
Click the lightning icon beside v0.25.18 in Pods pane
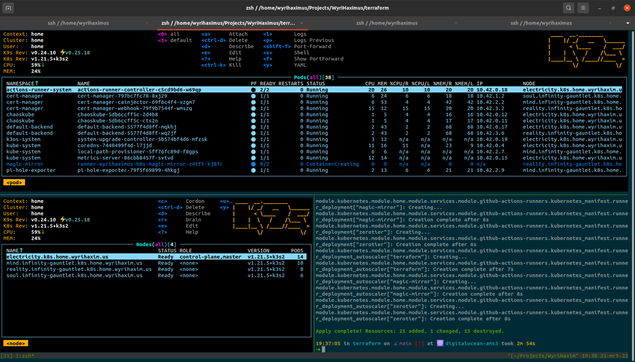(62, 53)
